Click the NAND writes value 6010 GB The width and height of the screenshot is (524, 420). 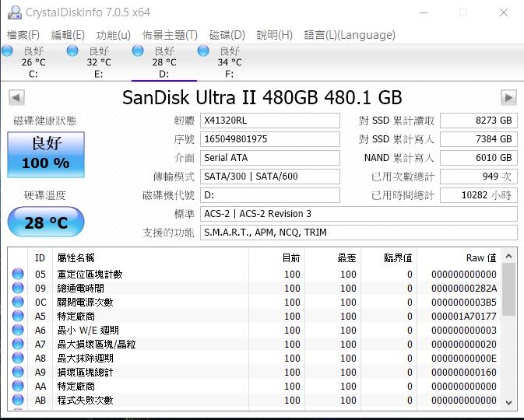(479, 158)
